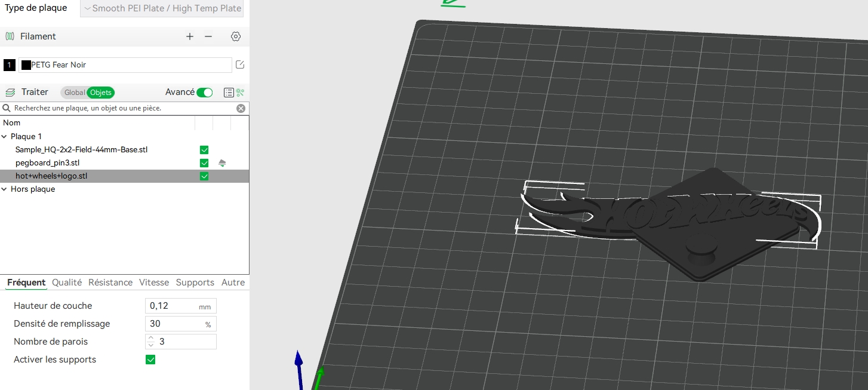Switch to the Qualité tab
This screenshot has height=390, width=868.
pyautogui.click(x=67, y=282)
